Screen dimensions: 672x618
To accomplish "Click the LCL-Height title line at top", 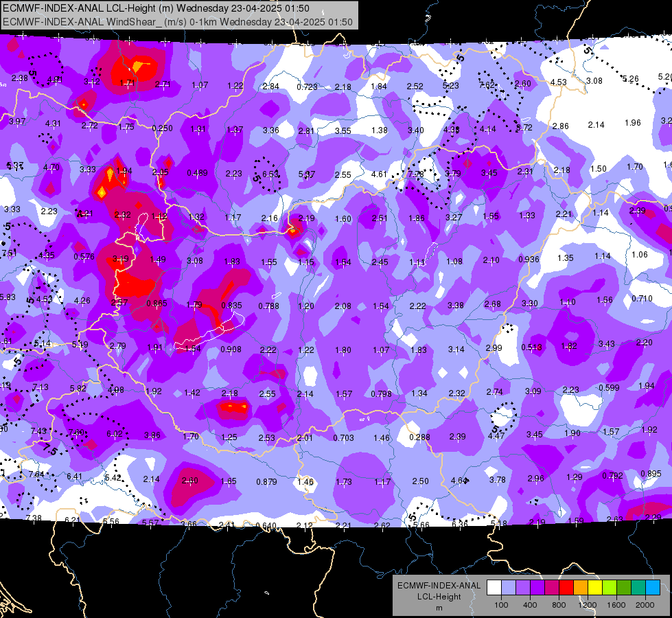I will [x=156, y=8].
